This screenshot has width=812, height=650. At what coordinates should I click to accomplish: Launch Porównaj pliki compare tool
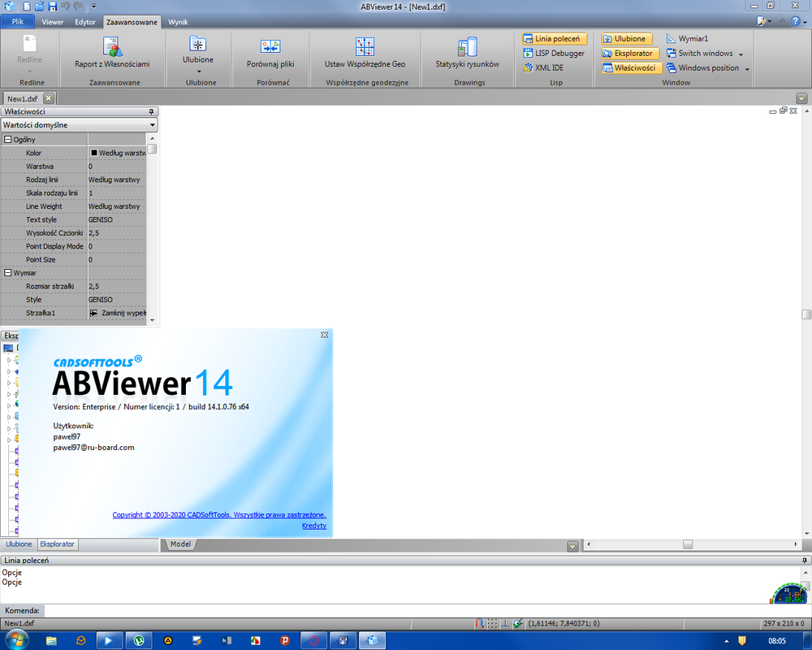point(270,53)
